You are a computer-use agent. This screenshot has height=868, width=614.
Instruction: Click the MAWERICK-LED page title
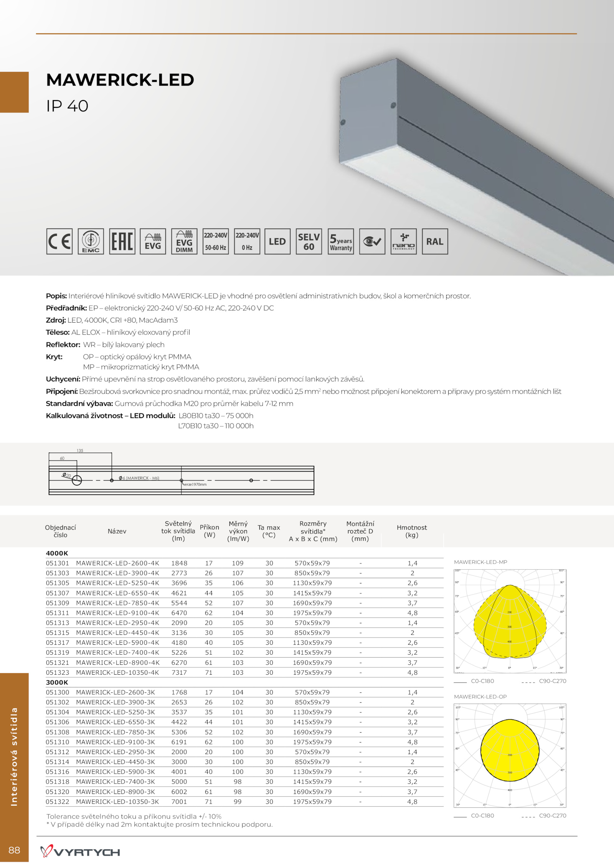120,80
